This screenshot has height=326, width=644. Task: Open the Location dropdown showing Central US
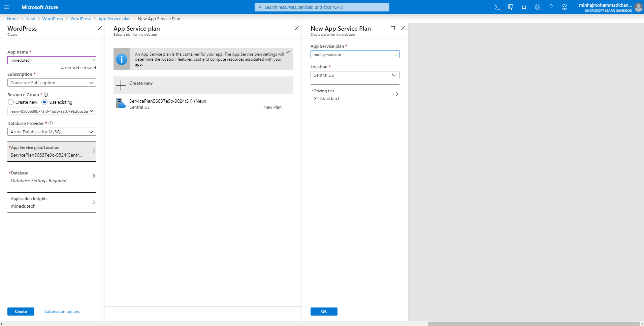coord(355,75)
